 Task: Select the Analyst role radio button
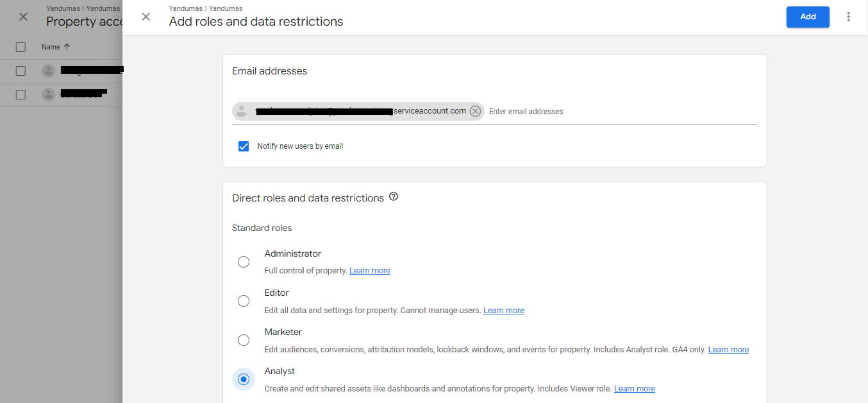[244, 379]
